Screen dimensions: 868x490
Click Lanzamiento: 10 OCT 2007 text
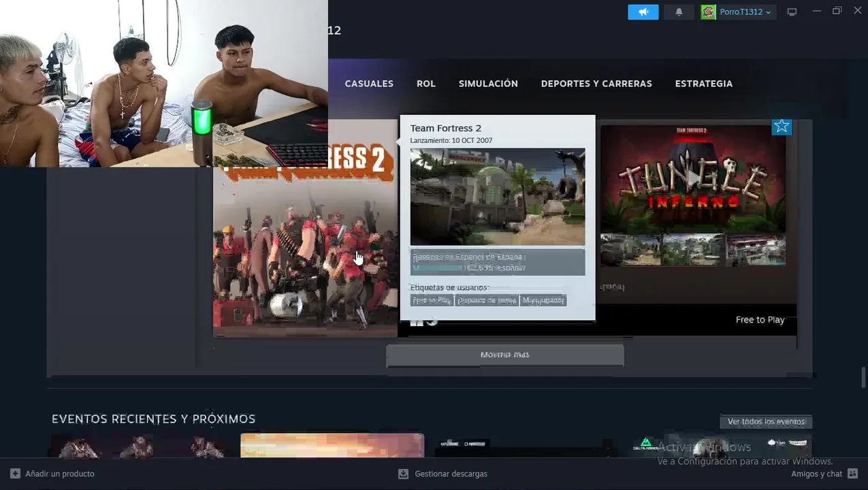click(x=451, y=140)
